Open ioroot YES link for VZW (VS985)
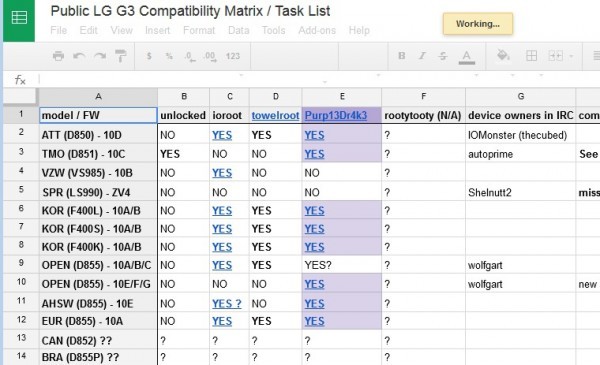The height and width of the screenshot is (365, 600). coord(222,173)
